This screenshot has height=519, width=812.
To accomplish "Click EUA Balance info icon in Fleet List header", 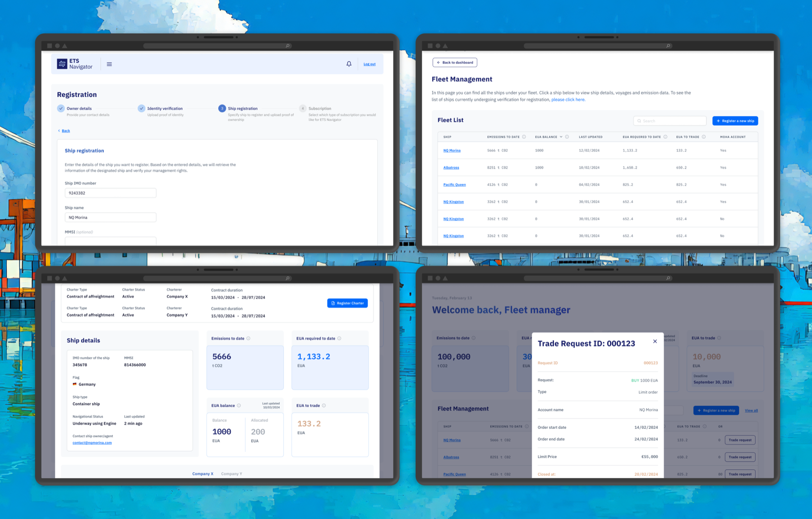I will tap(567, 137).
